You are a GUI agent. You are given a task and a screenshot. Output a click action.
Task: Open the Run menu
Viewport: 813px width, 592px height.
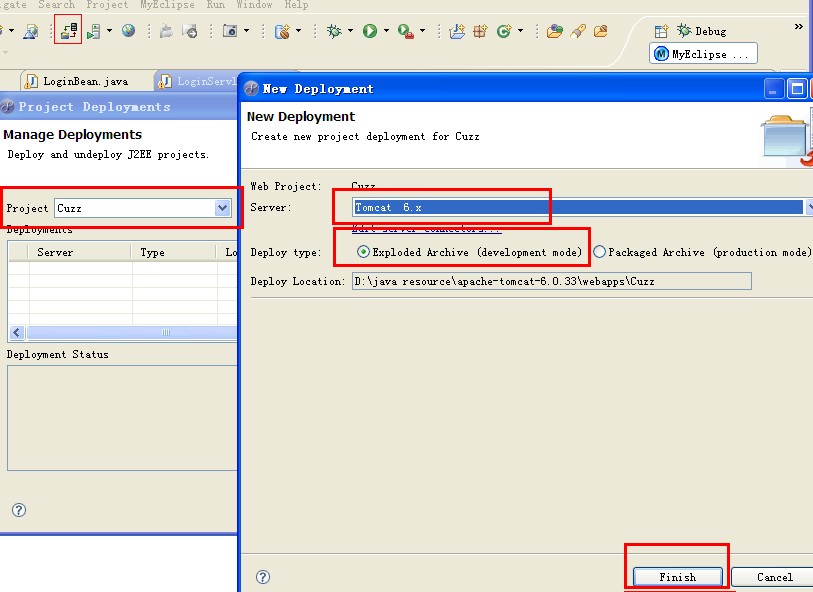[216, 5]
